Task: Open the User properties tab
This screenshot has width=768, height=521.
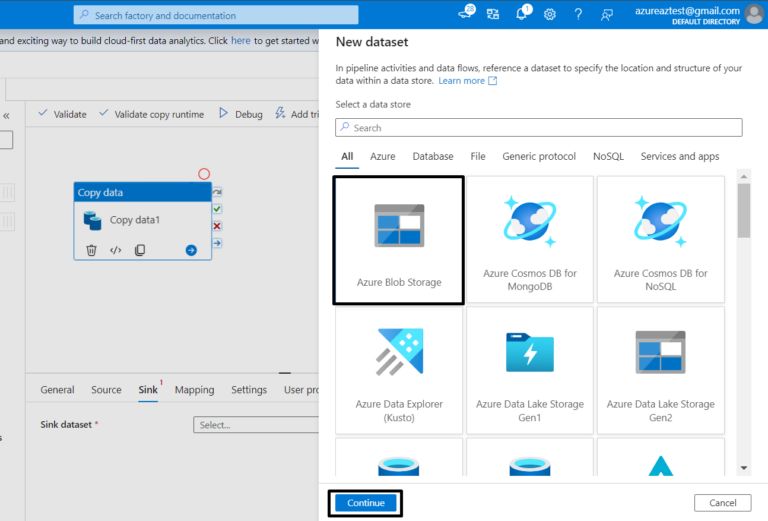Action: tap(301, 390)
